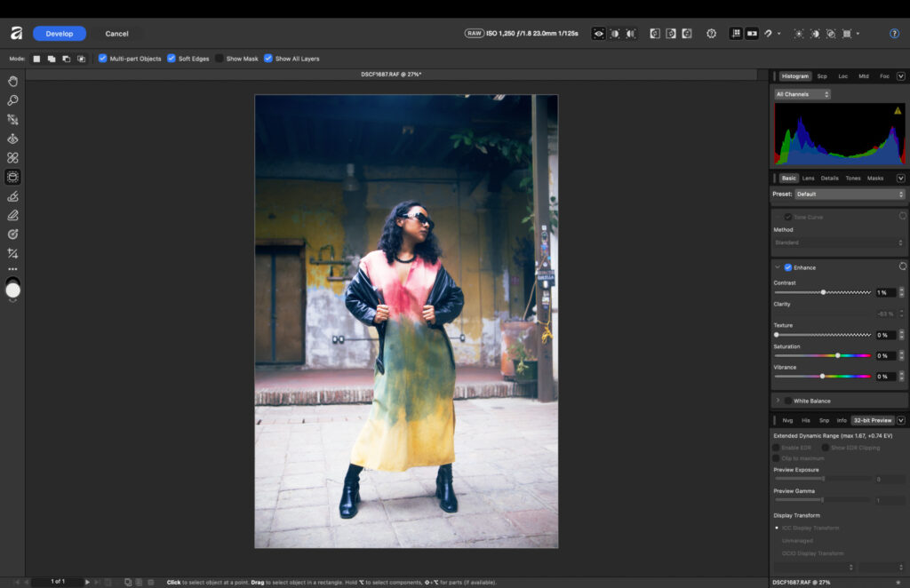Click the front white color circle
910x588 pixels.
(12, 290)
